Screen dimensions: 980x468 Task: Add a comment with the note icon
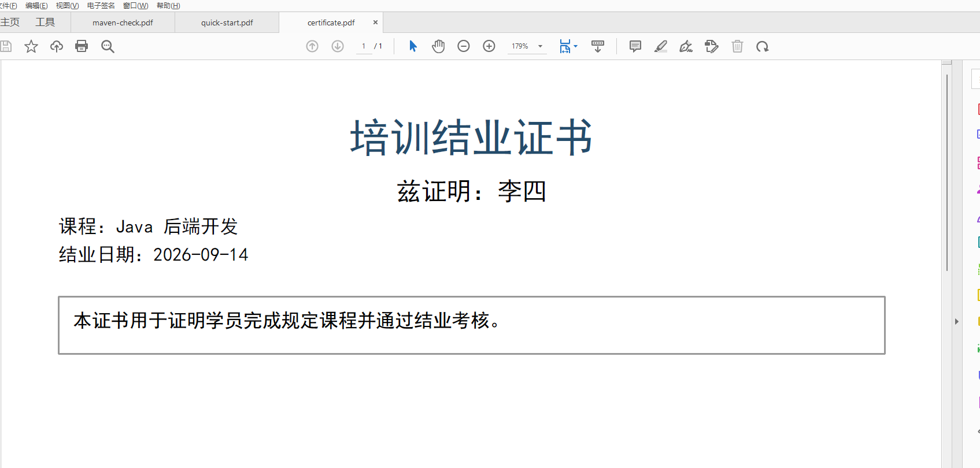635,46
